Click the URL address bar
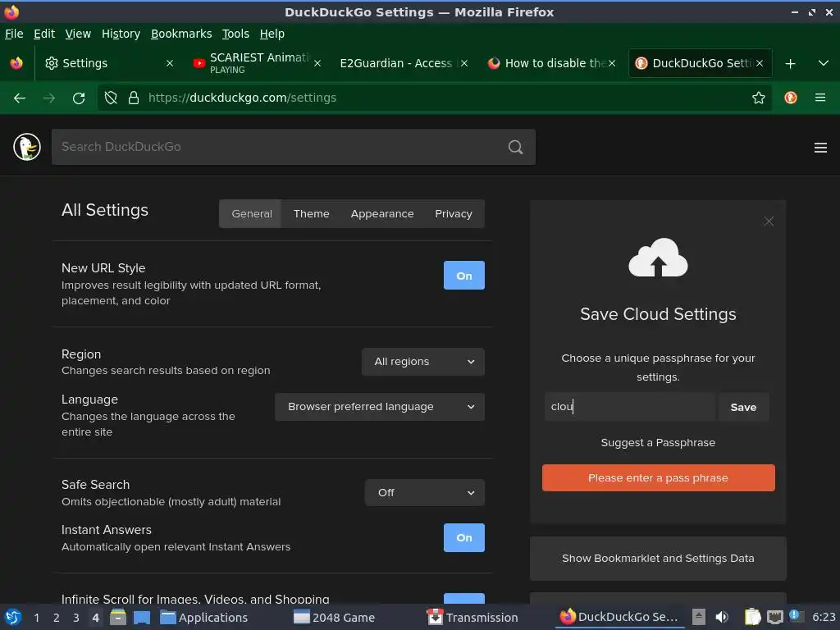 434,98
